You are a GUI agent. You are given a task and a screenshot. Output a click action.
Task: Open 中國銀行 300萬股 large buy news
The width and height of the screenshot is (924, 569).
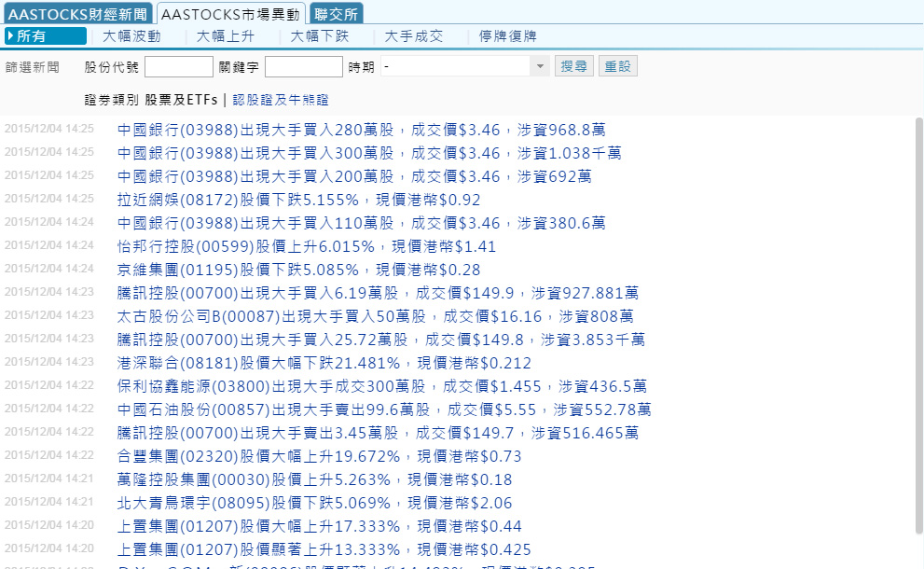pos(369,153)
